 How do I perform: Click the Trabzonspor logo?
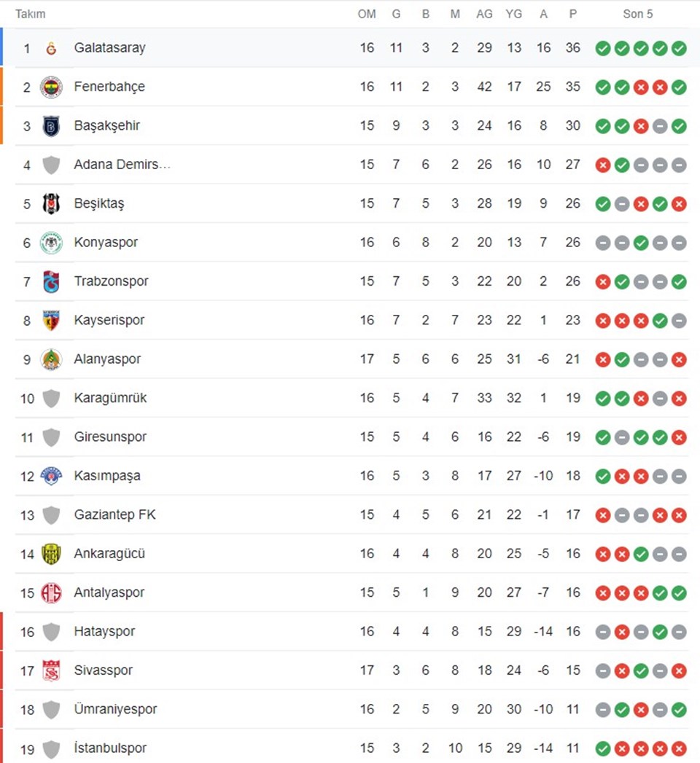click(51, 282)
